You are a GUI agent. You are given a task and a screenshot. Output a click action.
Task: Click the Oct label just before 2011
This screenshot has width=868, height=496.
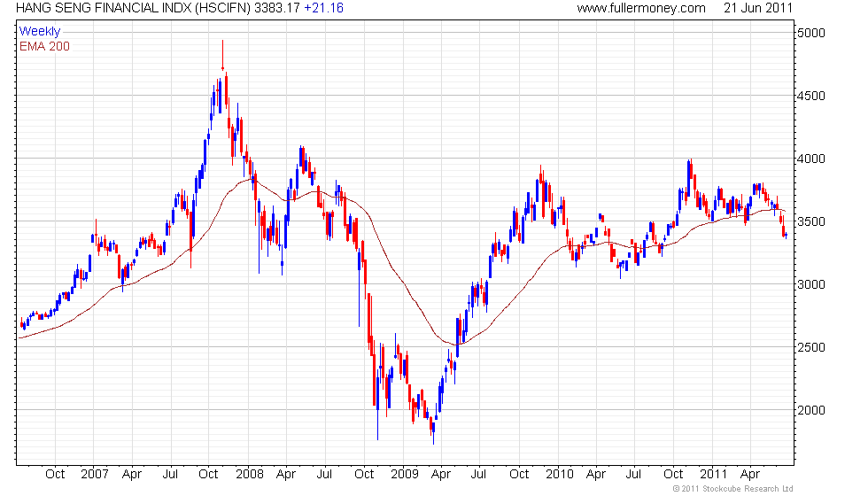(x=673, y=475)
